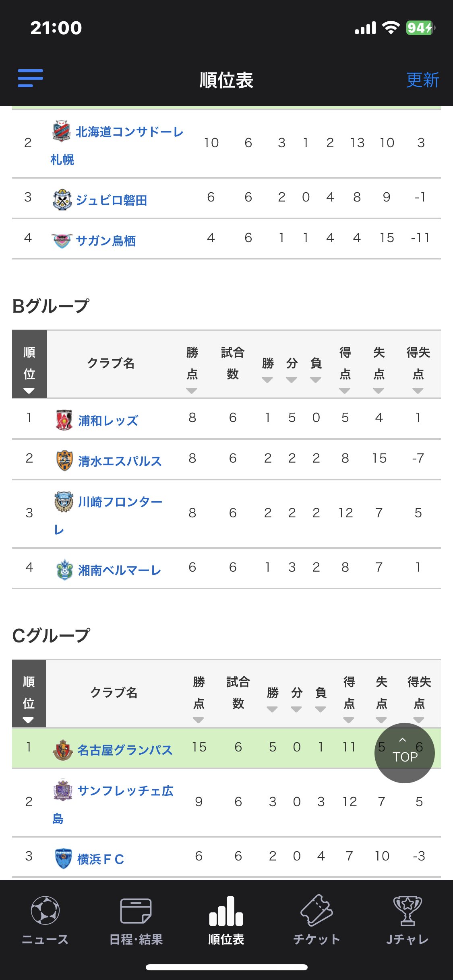Tap the 浦和レッズ club crest
The image size is (453, 980).
tap(64, 420)
